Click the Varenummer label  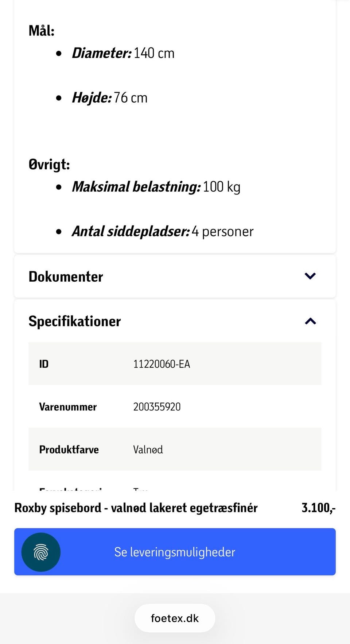(68, 407)
